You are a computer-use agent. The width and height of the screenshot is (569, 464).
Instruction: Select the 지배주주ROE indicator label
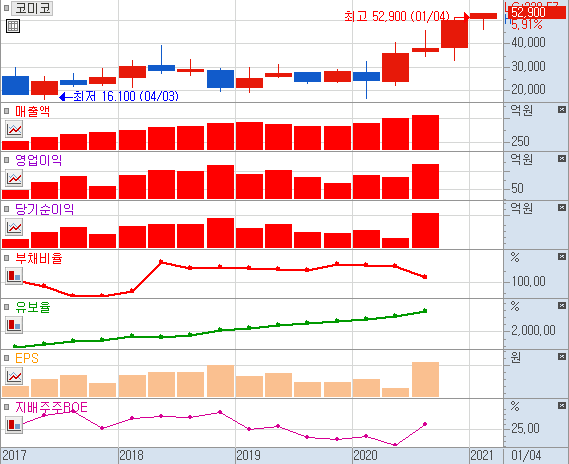tap(51, 407)
